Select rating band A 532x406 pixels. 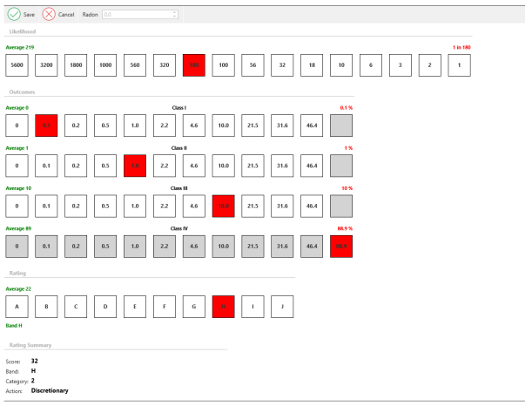17,306
